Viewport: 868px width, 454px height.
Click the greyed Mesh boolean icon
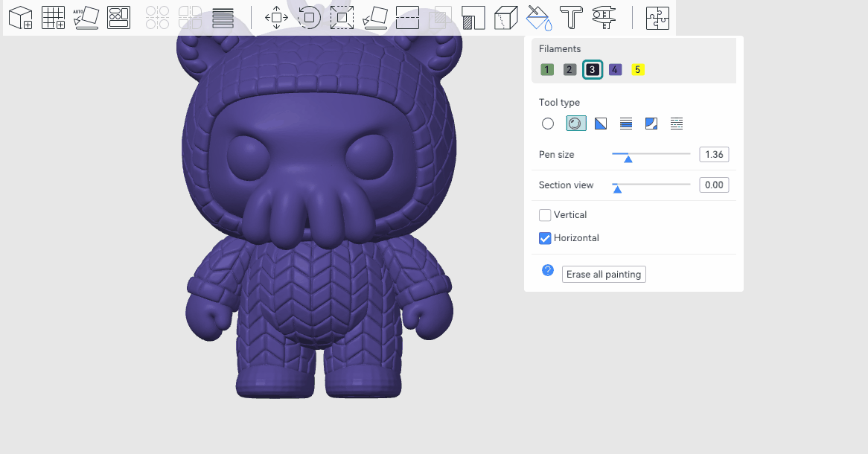[x=441, y=18]
